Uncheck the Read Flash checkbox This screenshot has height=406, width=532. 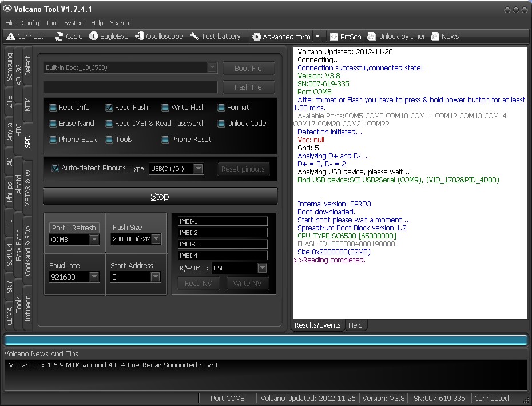[x=109, y=108]
